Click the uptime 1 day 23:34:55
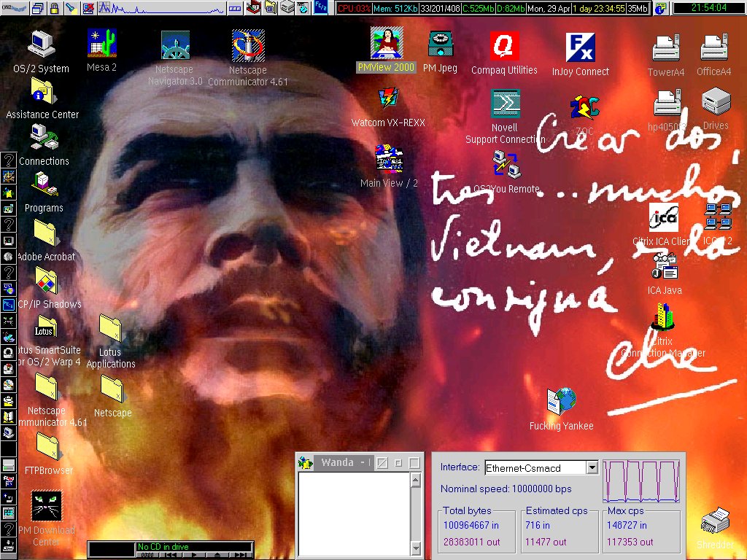This screenshot has width=747, height=560. pyautogui.click(x=598, y=9)
